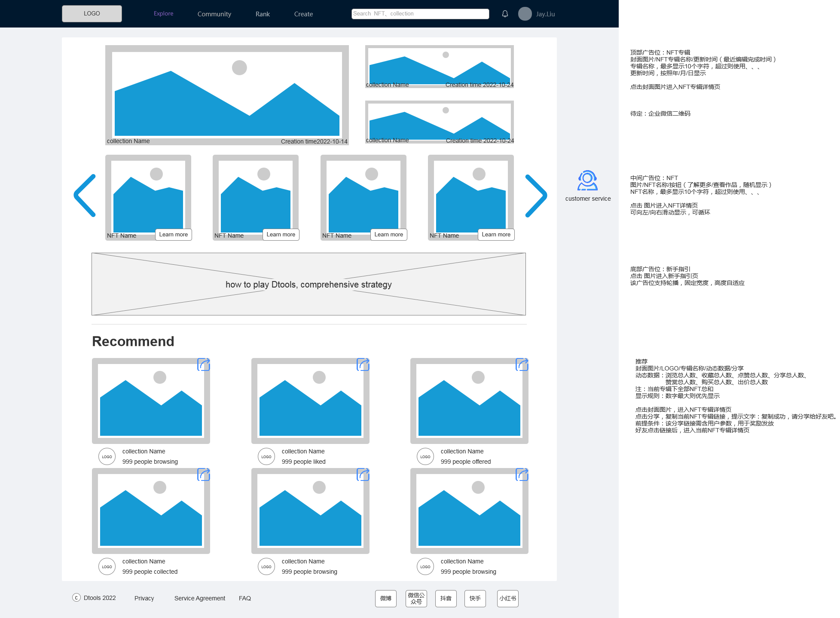
Task: Open the customer service headset icon
Action: click(x=587, y=181)
